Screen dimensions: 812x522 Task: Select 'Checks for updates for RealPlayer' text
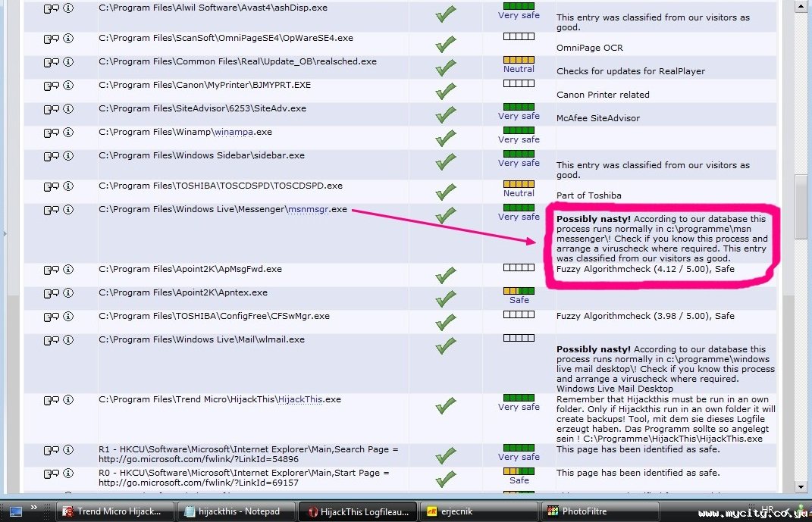coord(631,71)
